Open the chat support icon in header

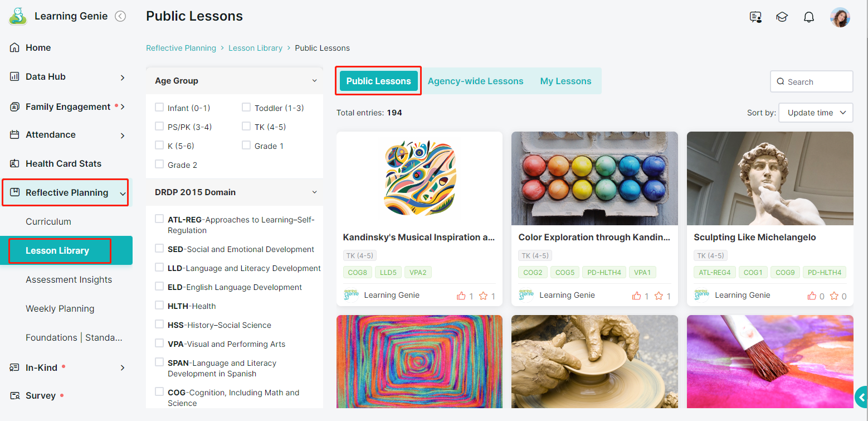[755, 17]
